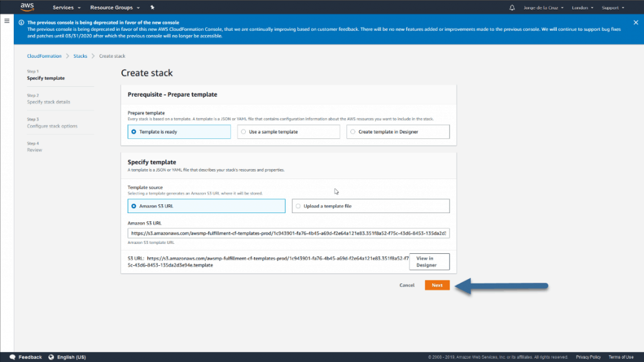Go to Stacks breadcrumb link
The image size is (644, 362).
coord(80,56)
